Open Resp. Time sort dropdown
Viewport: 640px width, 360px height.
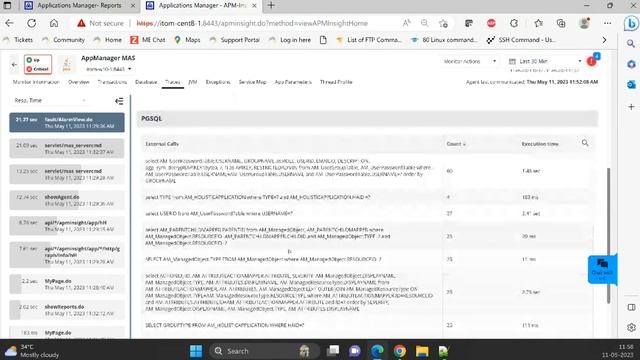pos(50,100)
